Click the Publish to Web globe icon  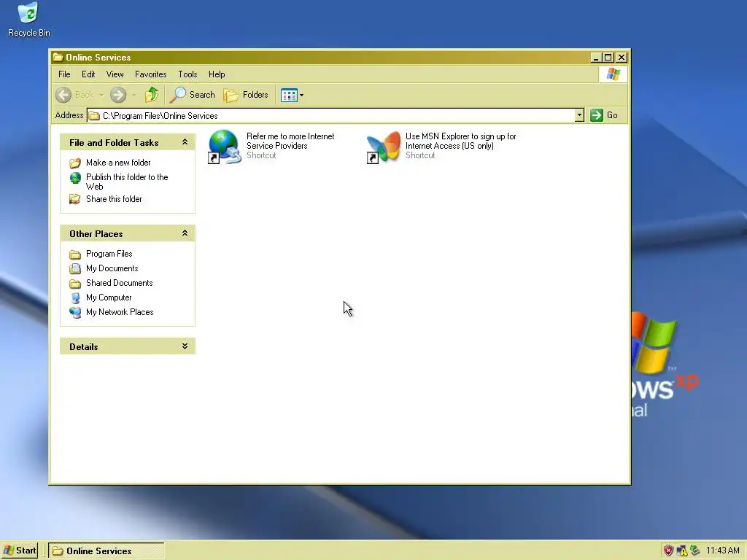coord(75,178)
